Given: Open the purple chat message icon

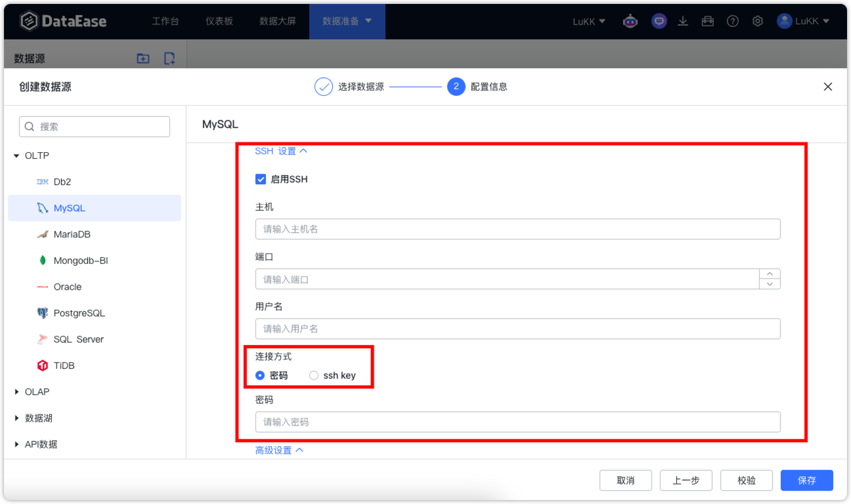Looking at the screenshot, I should (659, 21).
